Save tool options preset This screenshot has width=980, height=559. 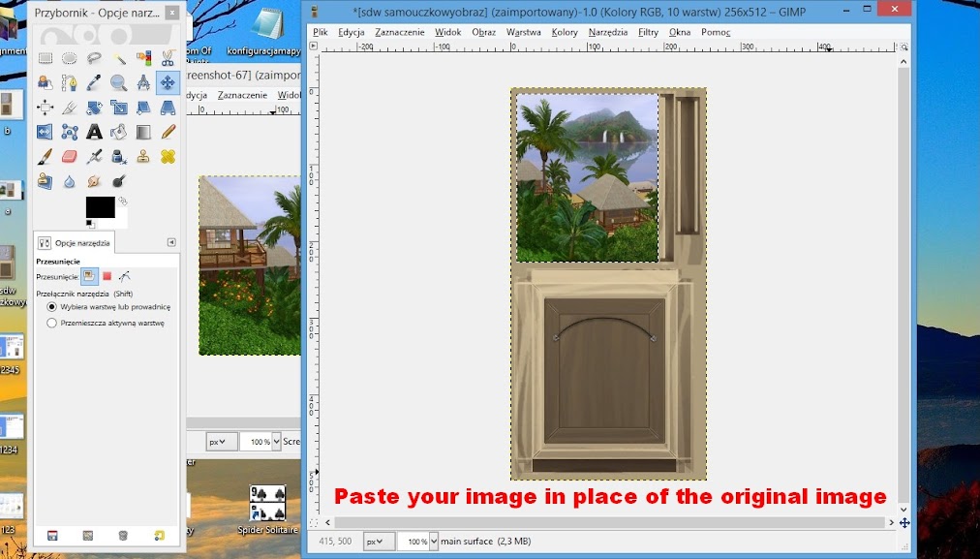coord(52,535)
